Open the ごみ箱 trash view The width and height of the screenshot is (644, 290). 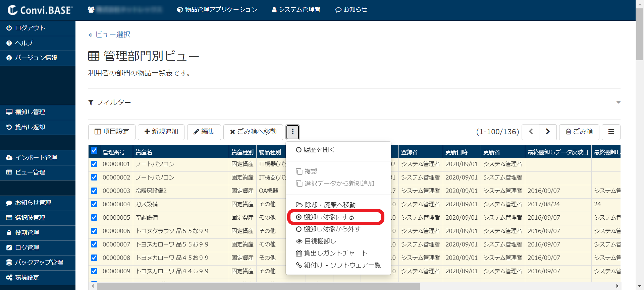[x=579, y=132]
